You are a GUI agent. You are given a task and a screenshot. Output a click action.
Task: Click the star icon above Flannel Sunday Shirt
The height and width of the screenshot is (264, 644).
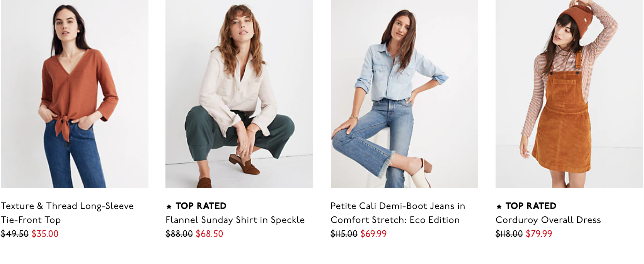(x=169, y=207)
